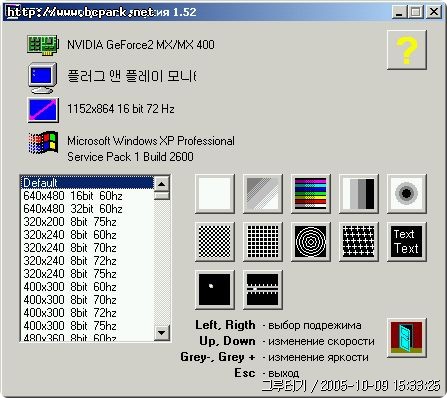This screenshot has width=447, height=398.
Task: Choose 640x480 32bit 60hz mode
Action: [87, 209]
